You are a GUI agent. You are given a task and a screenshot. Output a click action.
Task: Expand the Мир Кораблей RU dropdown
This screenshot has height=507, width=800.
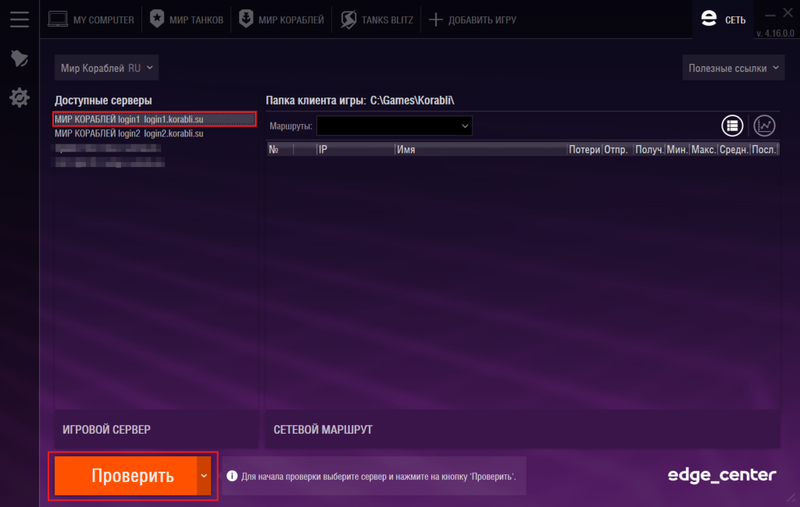point(107,68)
